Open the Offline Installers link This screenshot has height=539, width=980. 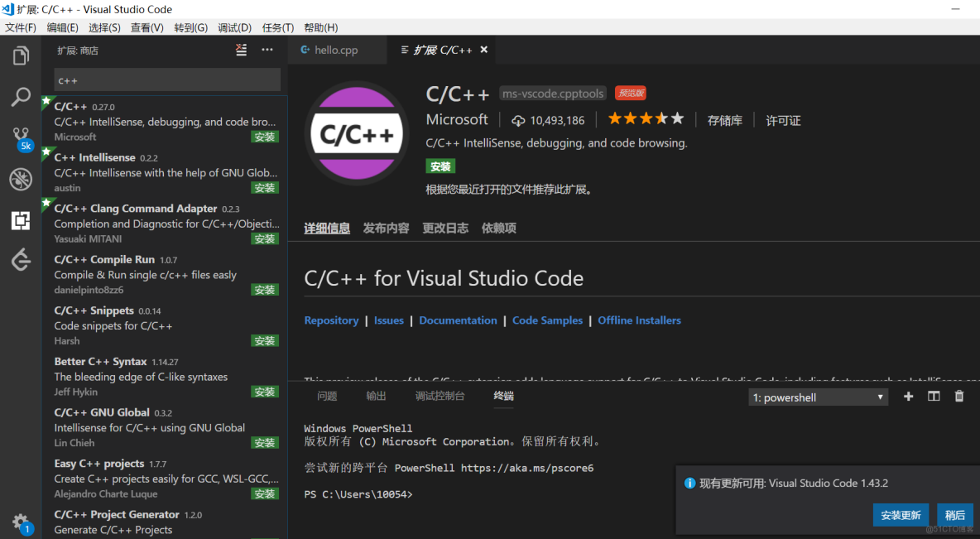(639, 320)
